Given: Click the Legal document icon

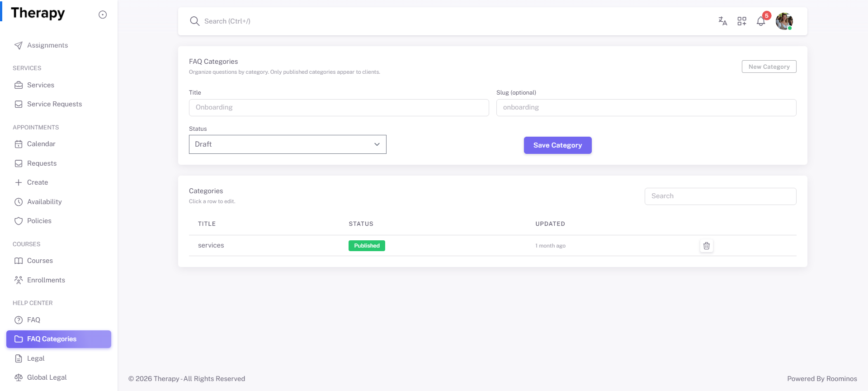Looking at the screenshot, I should coord(19,358).
